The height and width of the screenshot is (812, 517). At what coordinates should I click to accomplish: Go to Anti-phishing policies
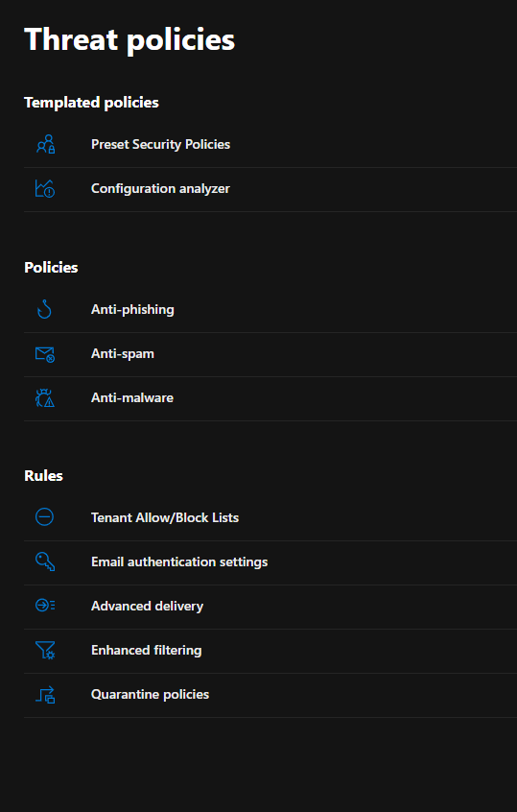point(132,310)
